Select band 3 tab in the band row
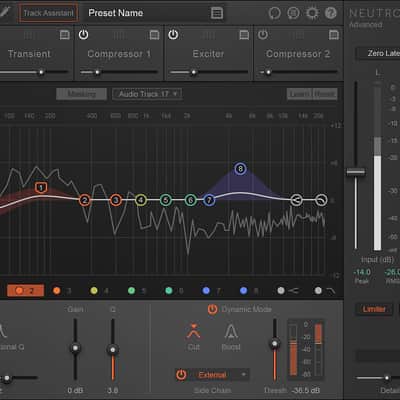400x400 pixels. pos(62,291)
